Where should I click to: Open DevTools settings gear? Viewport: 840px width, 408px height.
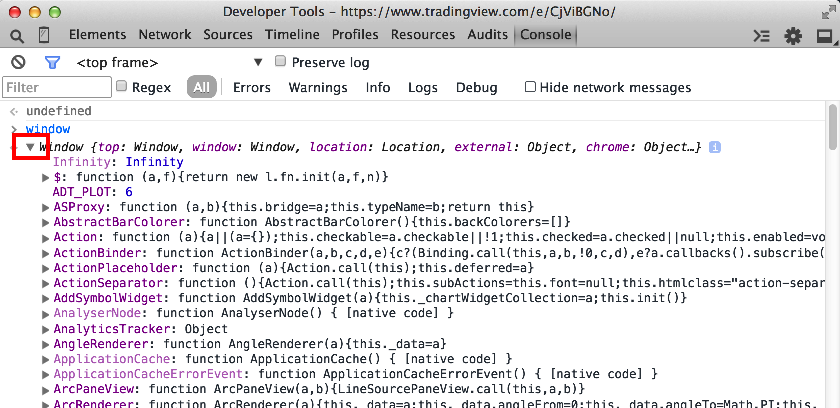pos(792,36)
